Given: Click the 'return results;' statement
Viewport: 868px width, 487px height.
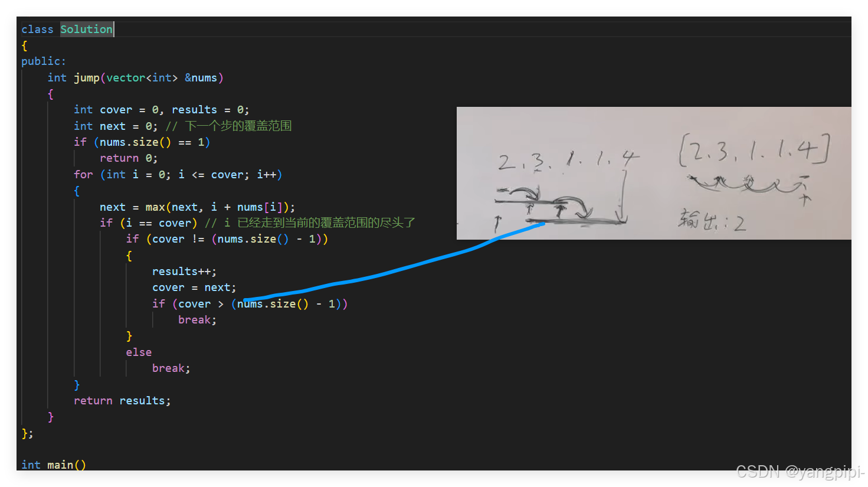Looking at the screenshot, I should point(122,401).
